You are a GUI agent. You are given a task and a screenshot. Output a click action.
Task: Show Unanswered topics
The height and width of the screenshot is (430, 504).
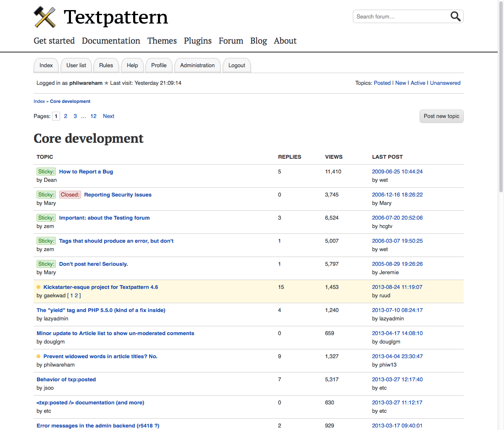click(445, 83)
